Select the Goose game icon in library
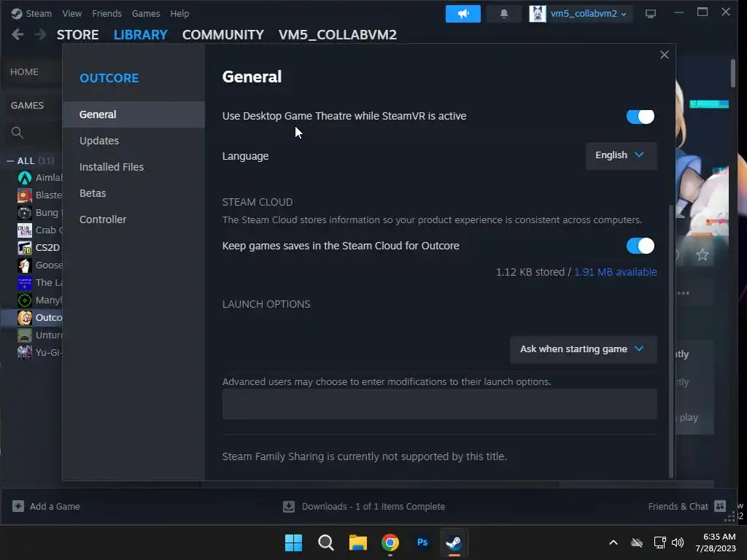This screenshot has width=747, height=560. tap(24, 265)
